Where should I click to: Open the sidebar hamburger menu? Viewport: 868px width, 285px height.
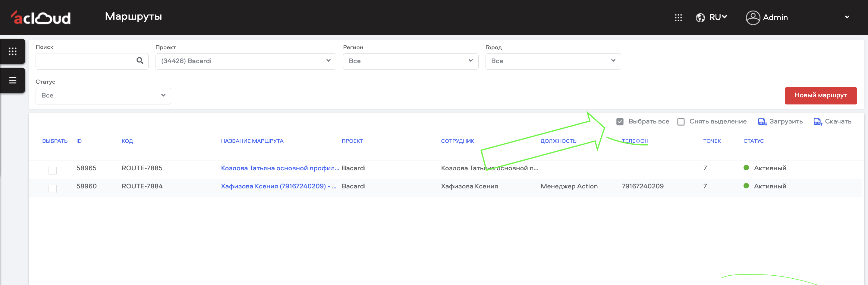tap(12, 80)
